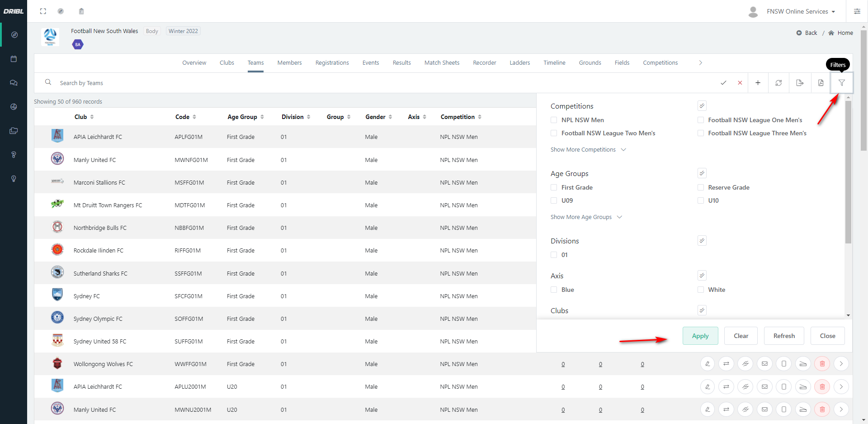Expand Show More Age Groups
Image resolution: width=868 pixels, height=424 pixels.
(581, 217)
